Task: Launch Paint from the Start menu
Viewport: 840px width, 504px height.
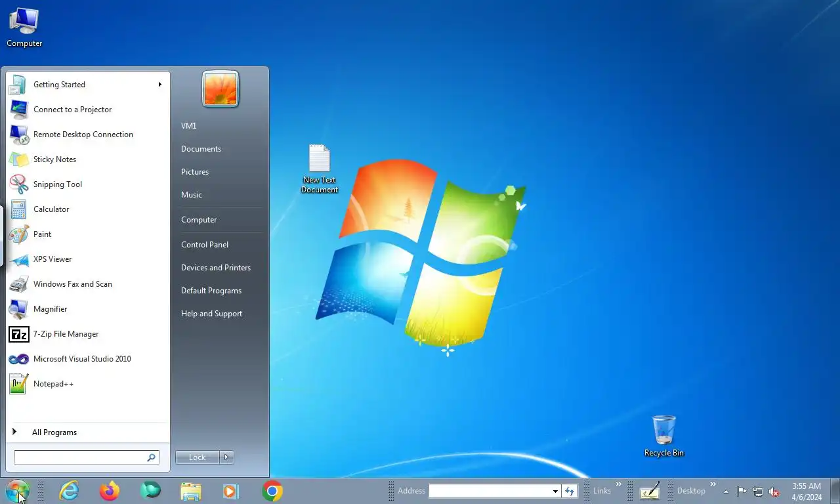Action: pyautogui.click(x=88, y=234)
